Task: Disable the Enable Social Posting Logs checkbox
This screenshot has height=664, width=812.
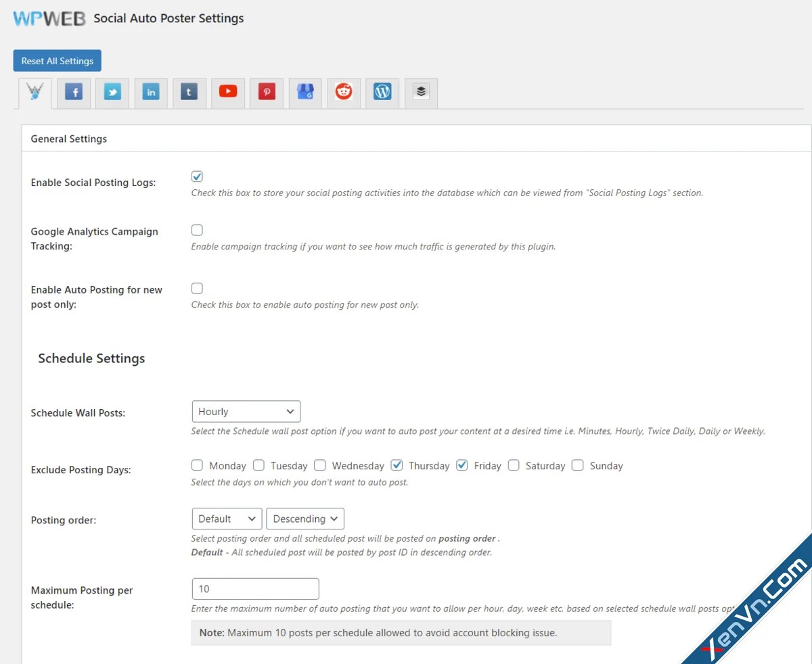Action: click(x=197, y=176)
